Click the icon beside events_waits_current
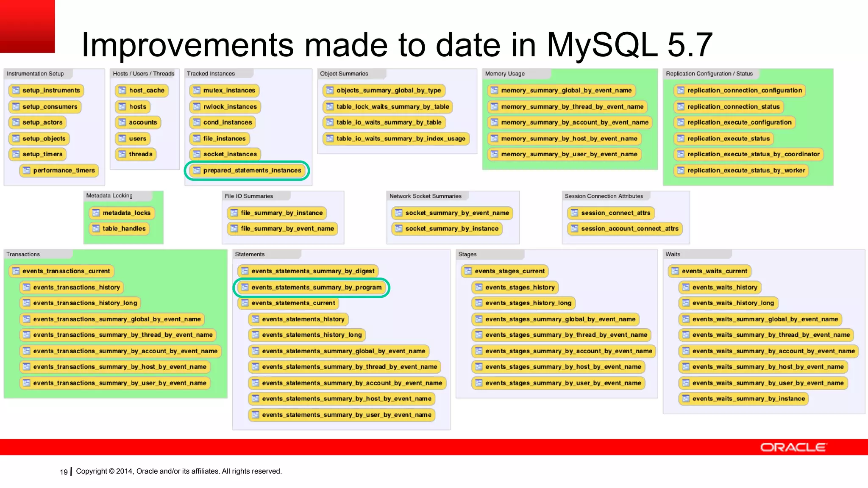This screenshot has height=488, width=868. pos(675,271)
